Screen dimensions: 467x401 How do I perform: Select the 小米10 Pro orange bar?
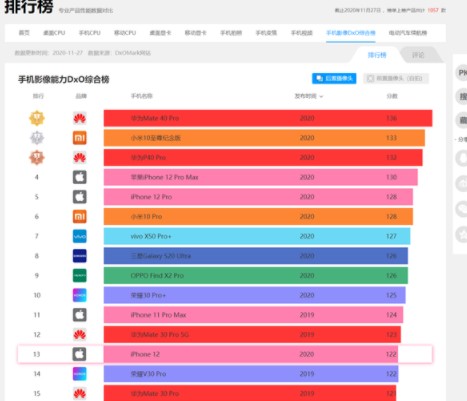pyautogui.click(x=258, y=217)
